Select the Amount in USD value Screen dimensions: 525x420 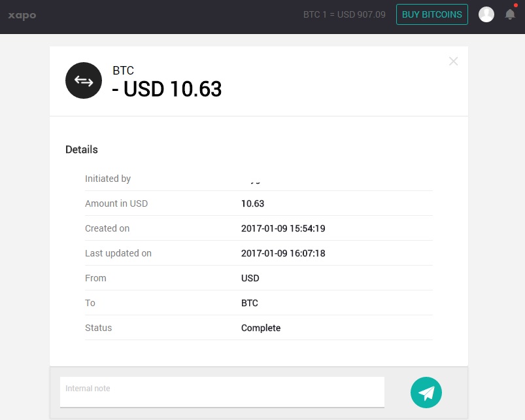coord(253,203)
